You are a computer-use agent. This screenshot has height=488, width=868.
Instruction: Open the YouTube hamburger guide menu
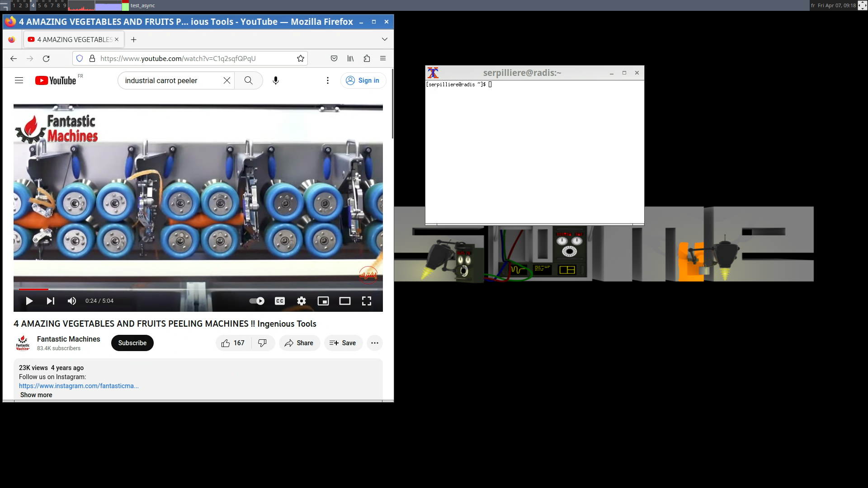coord(19,80)
